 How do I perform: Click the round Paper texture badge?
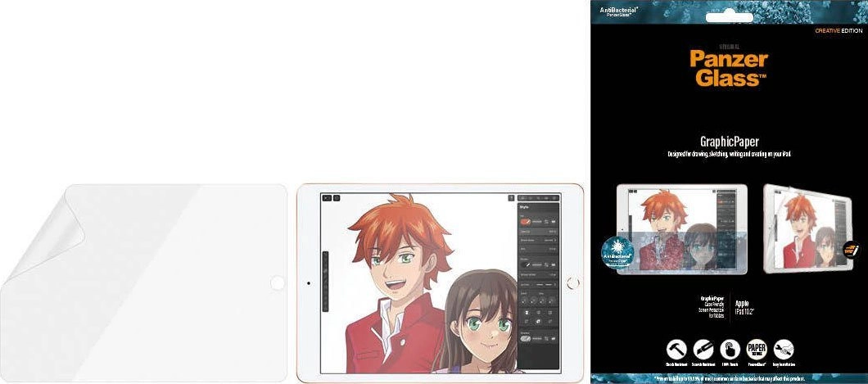pyautogui.click(x=757, y=349)
